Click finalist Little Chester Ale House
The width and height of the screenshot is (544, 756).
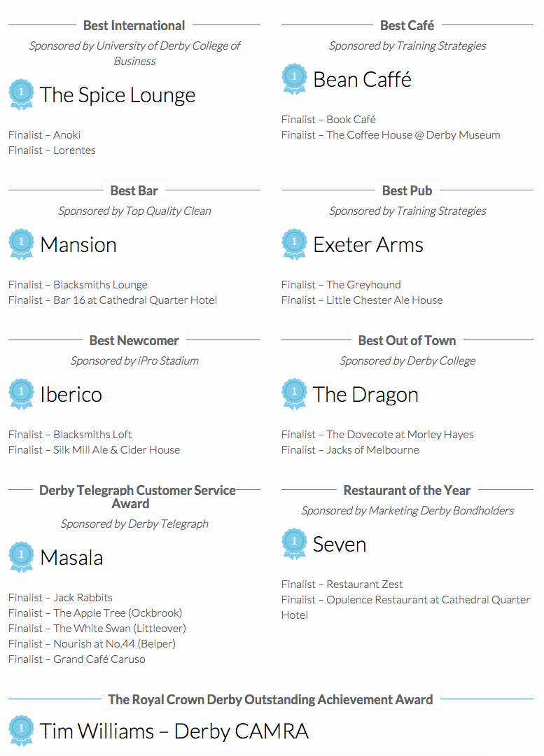(x=384, y=300)
